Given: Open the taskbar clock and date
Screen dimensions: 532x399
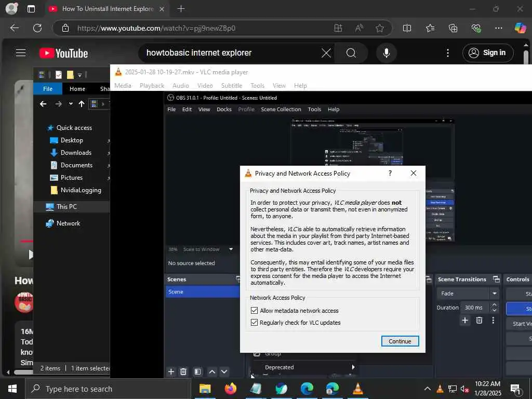Looking at the screenshot, I should [x=487, y=389].
